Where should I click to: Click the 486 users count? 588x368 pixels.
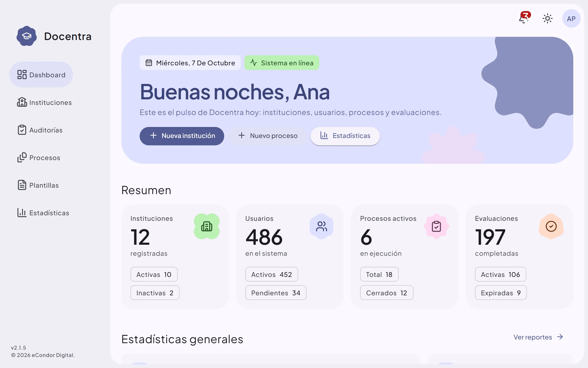[x=264, y=237]
